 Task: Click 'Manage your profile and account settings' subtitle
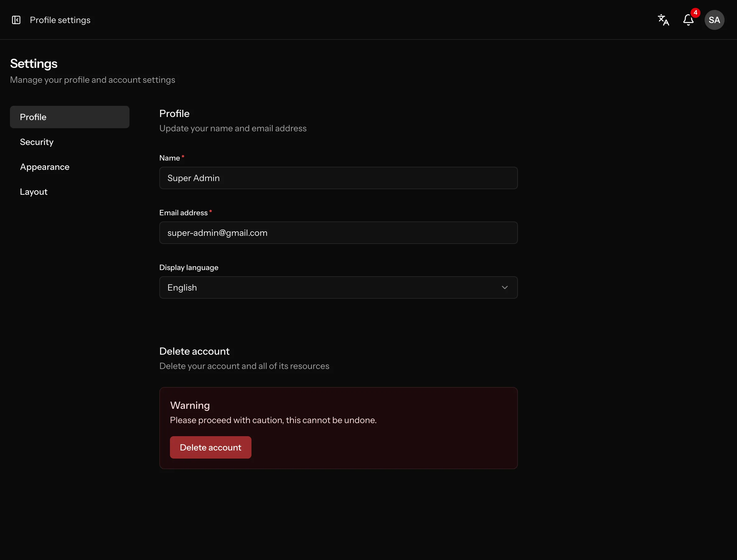[92, 80]
